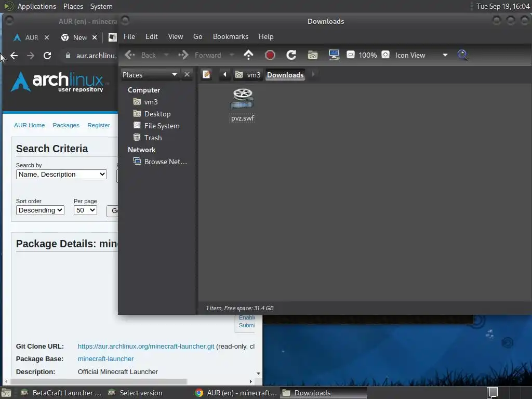Switch to BetaCraft Launcher in taskbar

(61, 393)
